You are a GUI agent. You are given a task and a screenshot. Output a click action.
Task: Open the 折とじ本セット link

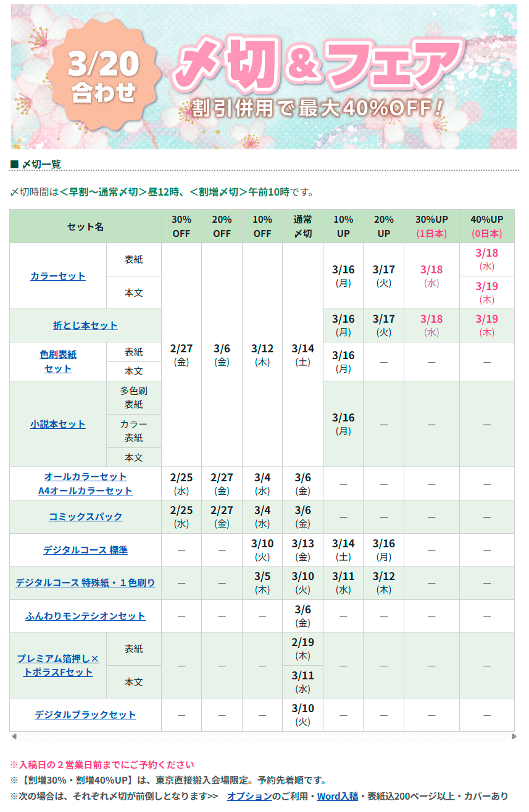[x=85, y=325]
